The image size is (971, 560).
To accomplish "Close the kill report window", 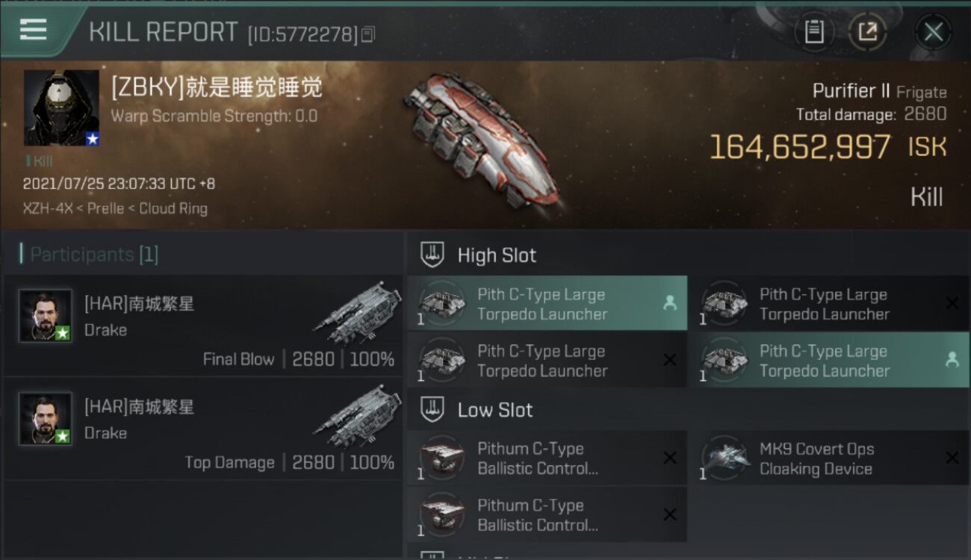I will [933, 32].
